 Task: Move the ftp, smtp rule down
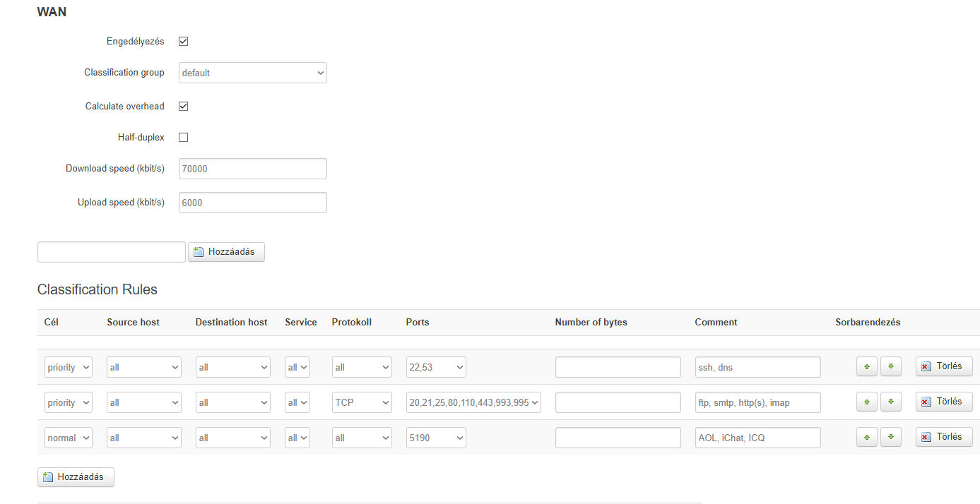click(891, 402)
